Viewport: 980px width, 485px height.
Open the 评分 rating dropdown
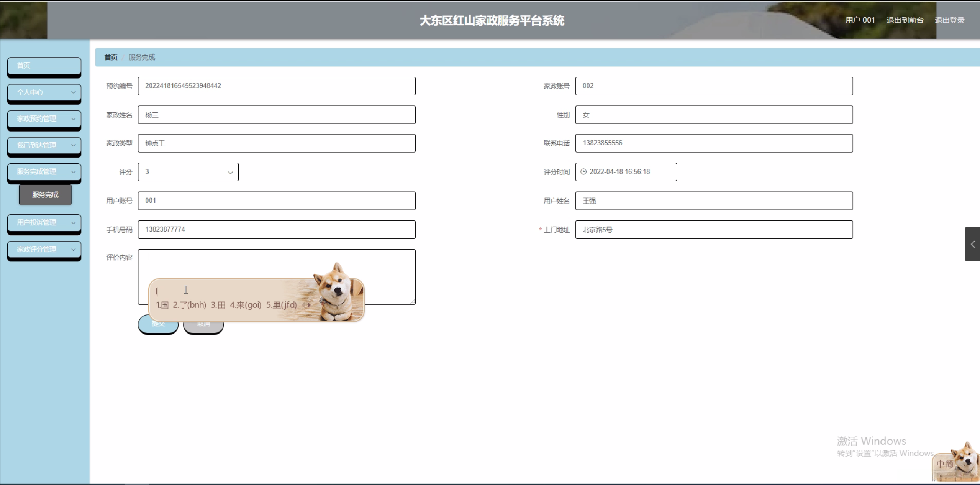coord(188,172)
